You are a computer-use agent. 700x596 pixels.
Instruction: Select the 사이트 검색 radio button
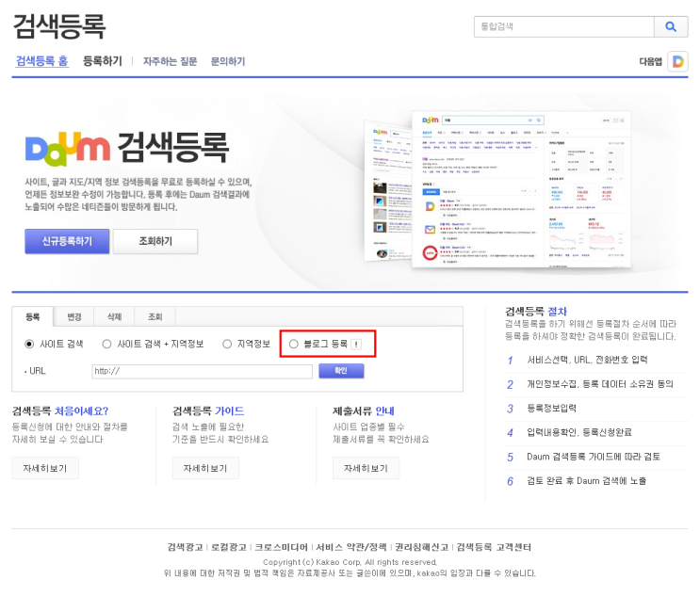coord(29,344)
